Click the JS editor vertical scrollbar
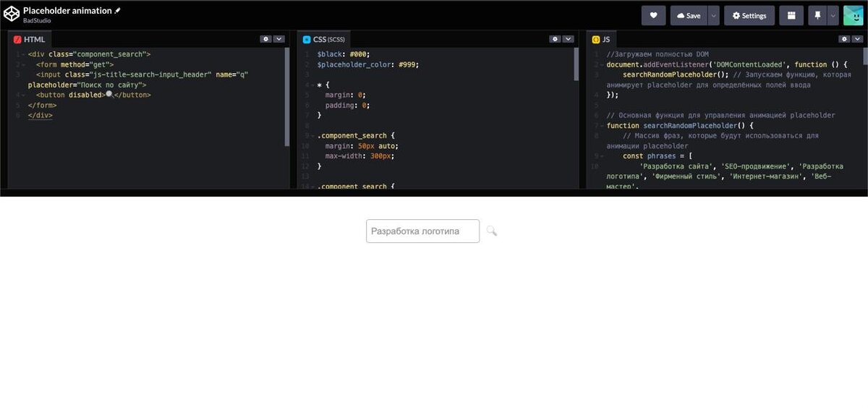 (865, 56)
